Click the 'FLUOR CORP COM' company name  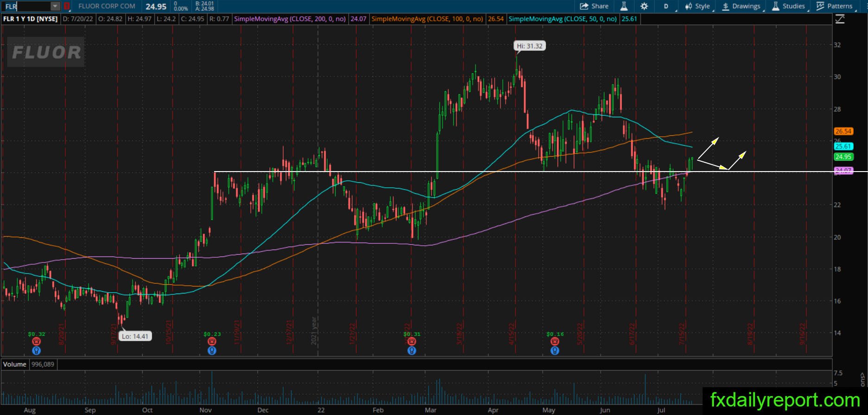coord(107,6)
